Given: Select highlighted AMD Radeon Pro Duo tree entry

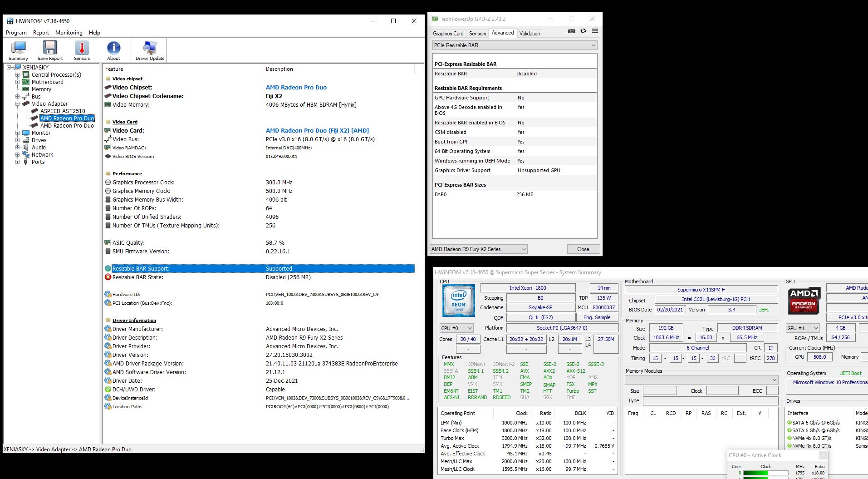Looking at the screenshot, I should click(x=67, y=118).
